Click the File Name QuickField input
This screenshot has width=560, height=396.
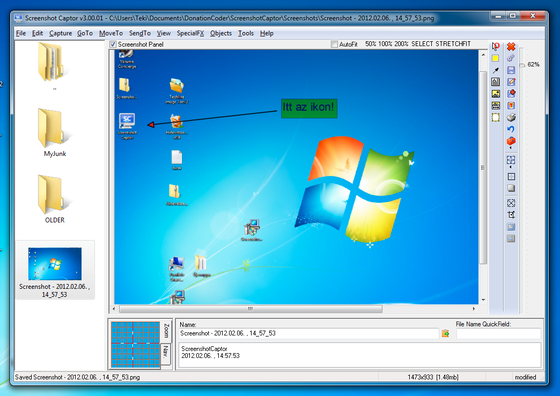[499, 334]
